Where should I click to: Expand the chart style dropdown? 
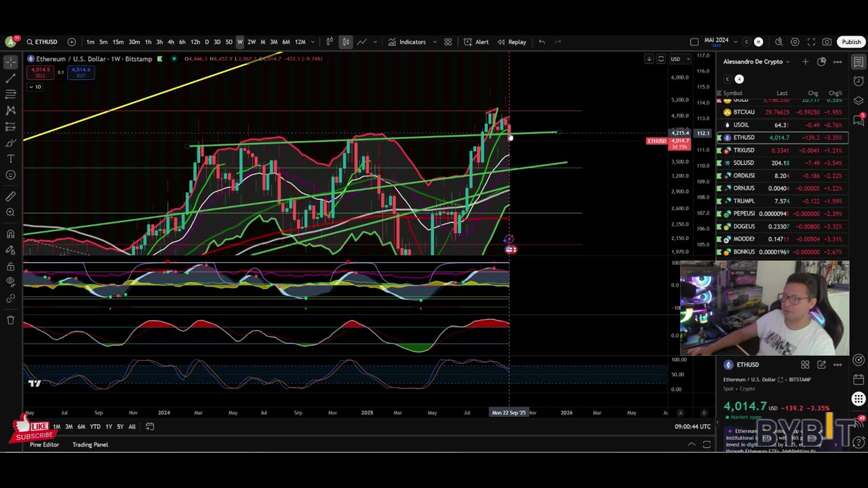375,42
